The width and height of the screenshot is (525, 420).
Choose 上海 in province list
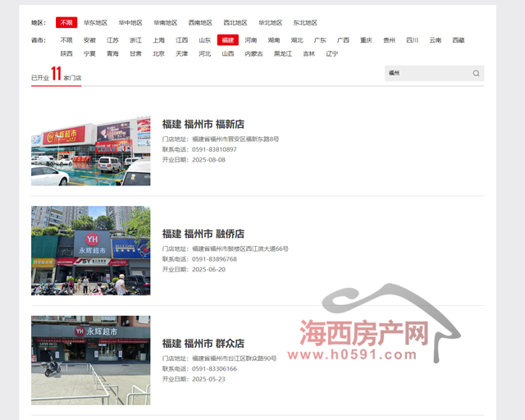click(x=158, y=40)
